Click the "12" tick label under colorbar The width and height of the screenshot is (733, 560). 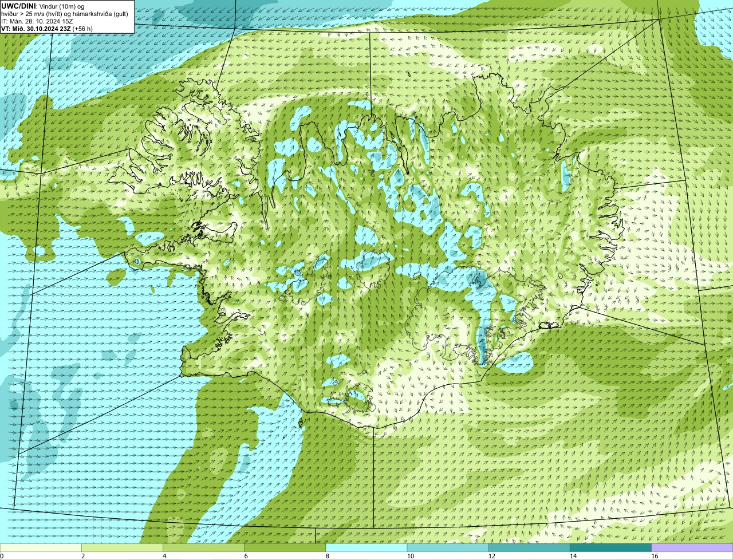tap(491, 556)
